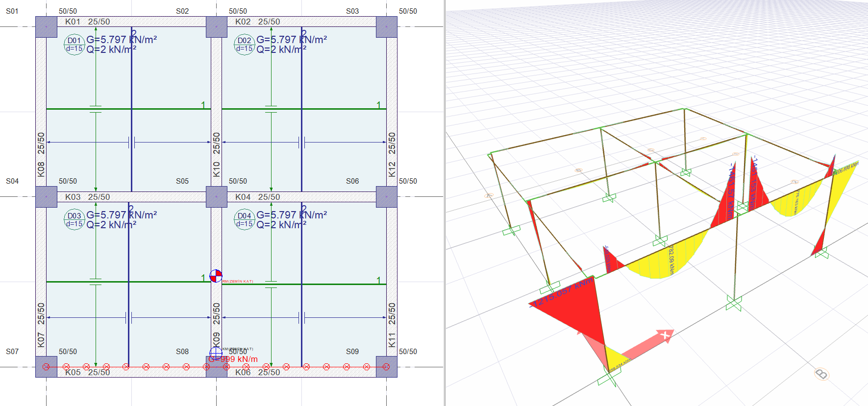Select vertical beam label K11
868x406 pixels.
[392, 339]
